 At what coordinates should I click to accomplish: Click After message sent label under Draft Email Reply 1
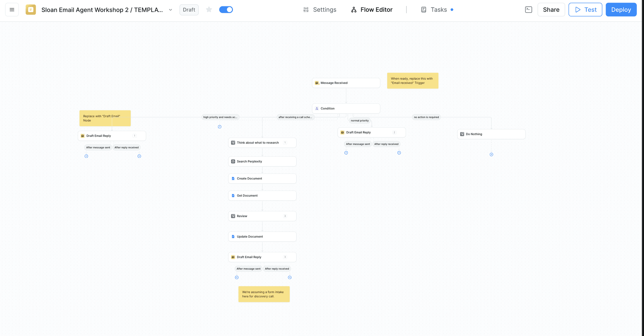98,148
